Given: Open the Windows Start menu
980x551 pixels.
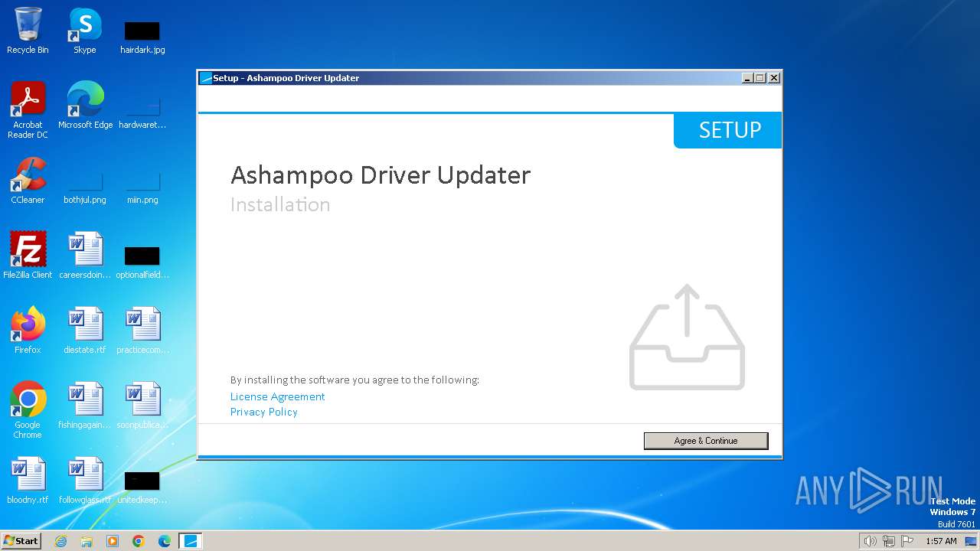Looking at the screenshot, I should click(21, 541).
